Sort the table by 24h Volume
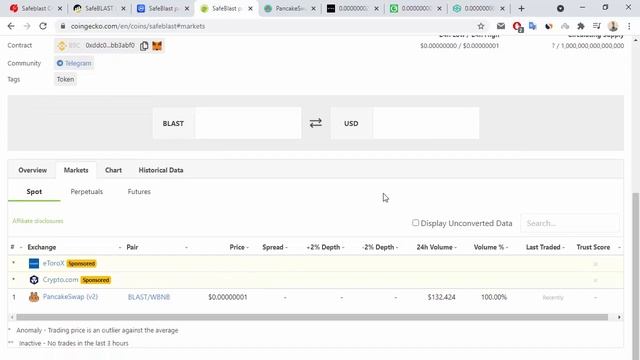640x360 pixels. pyautogui.click(x=434, y=247)
